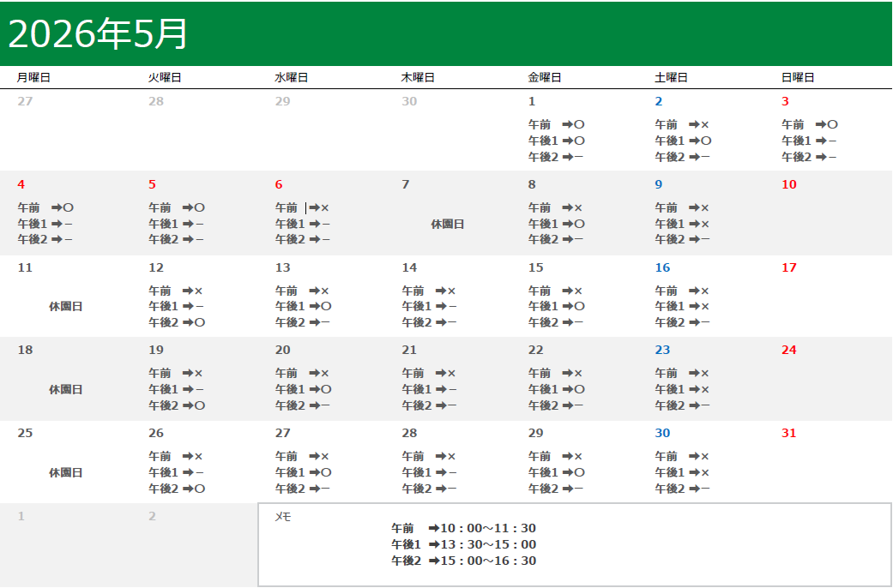893x588 pixels.
Task: Select the 午後1 entry on May 30
Action: 682,472
